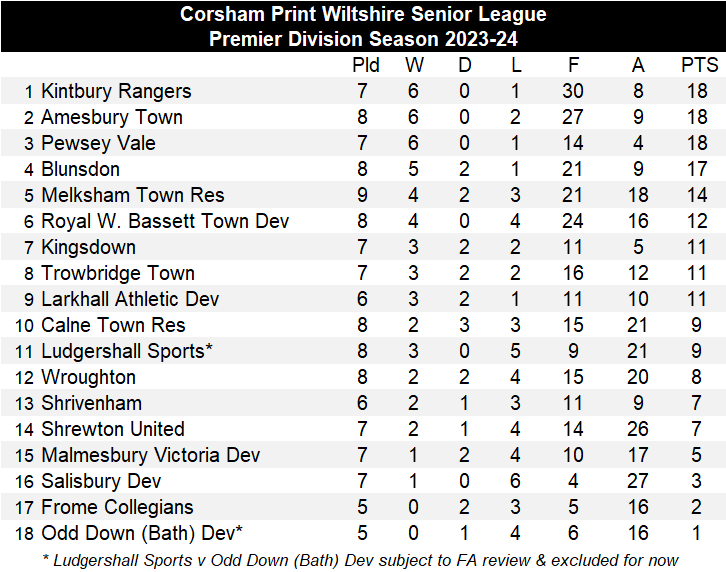
Task: Click Melksham Town Res team name
Action: click(132, 195)
